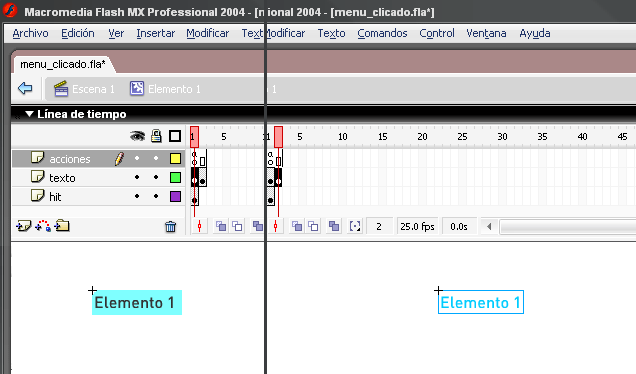Open the Comandos menu
This screenshot has width=636, height=374.
pyautogui.click(x=382, y=33)
